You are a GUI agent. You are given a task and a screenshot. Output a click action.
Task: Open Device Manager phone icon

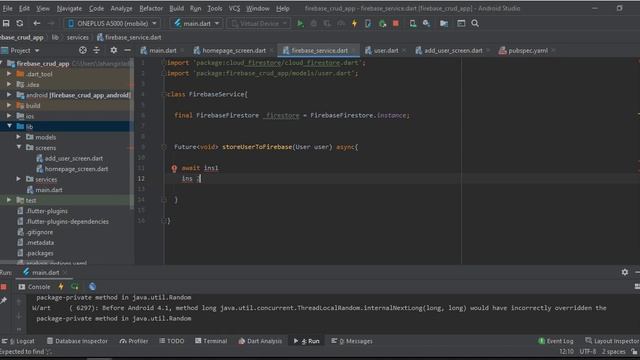point(413,23)
